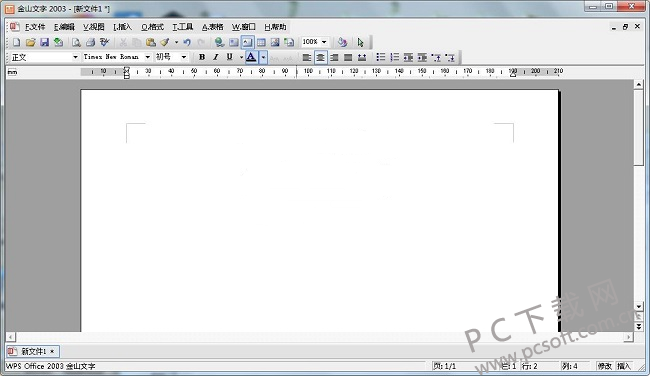
Task: Create a new blank document
Action: click(16, 42)
